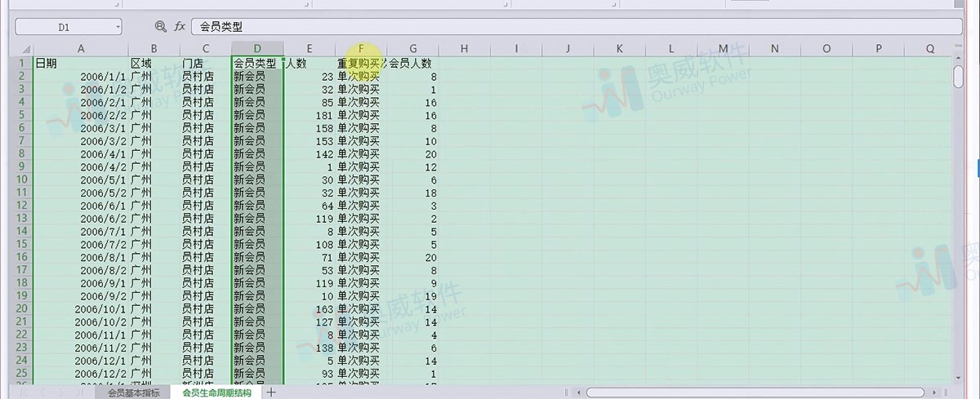Click the 人数 cell with value 142
Viewport: 980px width, 399px height.
point(310,153)
